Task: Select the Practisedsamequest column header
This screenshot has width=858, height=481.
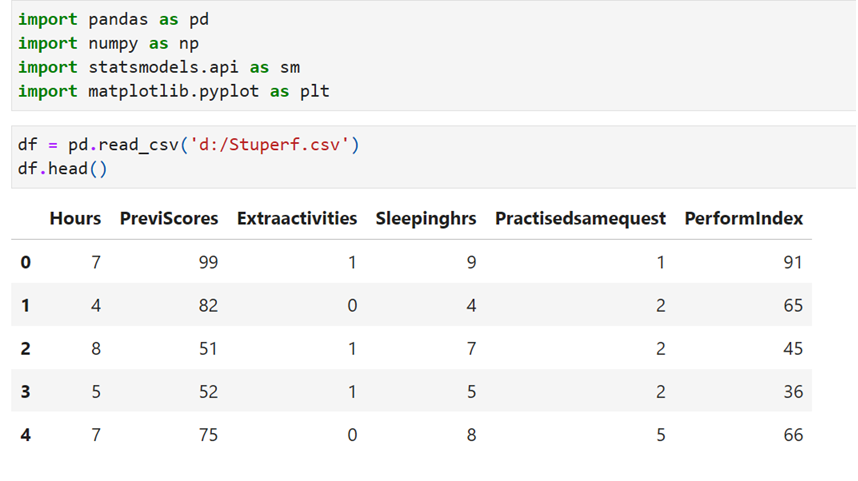Action: pyautogui.click(x=580, y=218)
